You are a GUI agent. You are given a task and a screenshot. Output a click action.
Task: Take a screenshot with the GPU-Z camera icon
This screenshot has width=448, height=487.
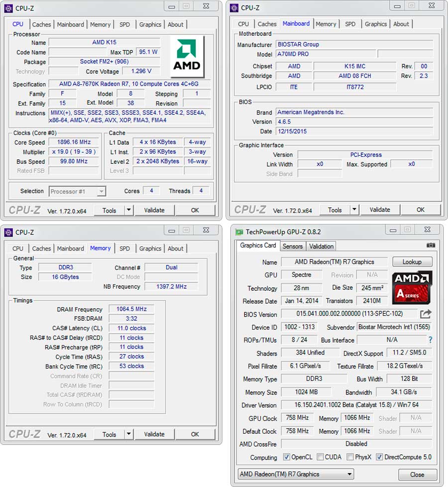click(x=431, y=245)
